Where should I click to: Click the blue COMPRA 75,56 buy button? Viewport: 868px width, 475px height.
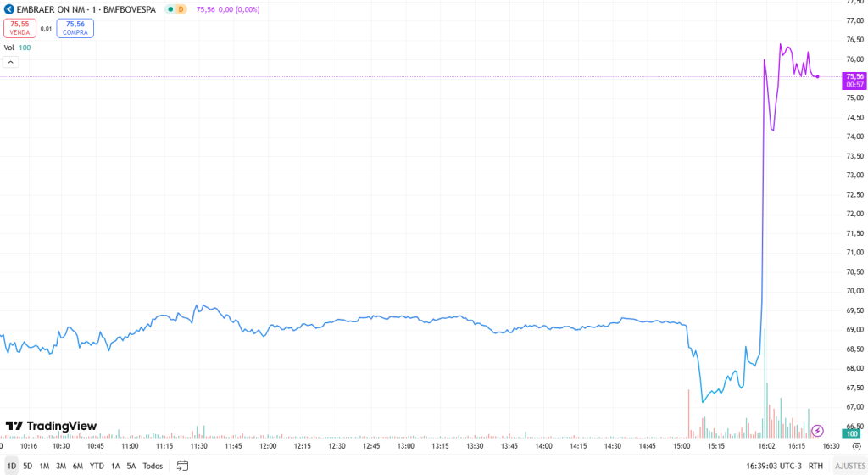pyautogui.click(x=75, y=28)
